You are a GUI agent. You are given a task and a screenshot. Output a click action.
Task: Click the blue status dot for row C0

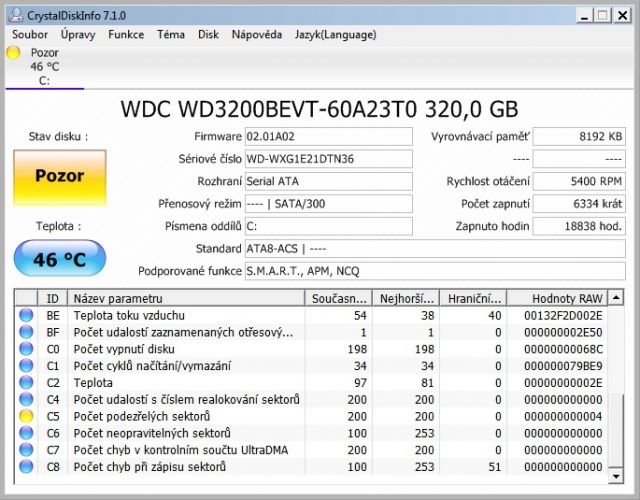[x=26, y=349]
